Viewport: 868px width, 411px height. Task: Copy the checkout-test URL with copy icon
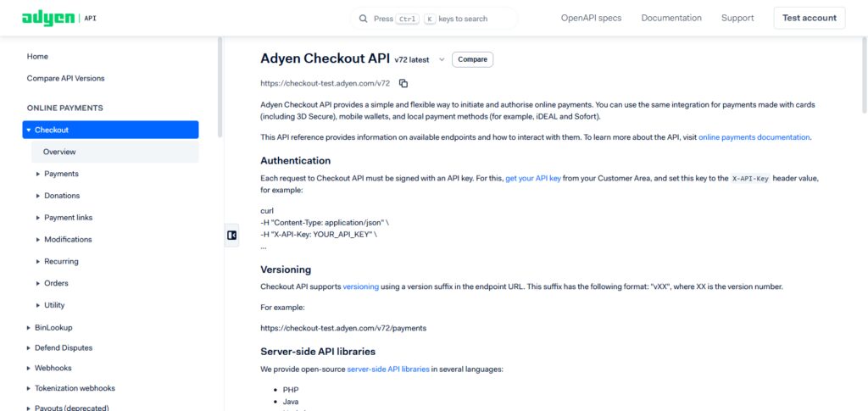click(403, 84)
